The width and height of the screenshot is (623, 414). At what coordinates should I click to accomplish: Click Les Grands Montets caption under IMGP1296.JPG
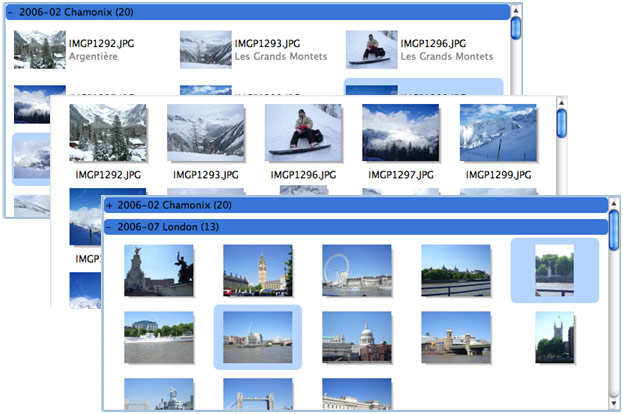[447, 56]
